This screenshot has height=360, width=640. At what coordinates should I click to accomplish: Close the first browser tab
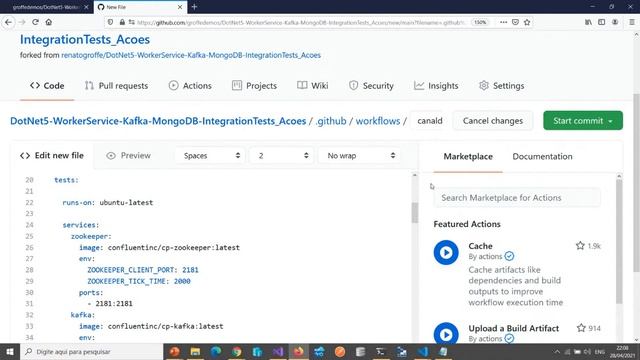tap(86, 7)
